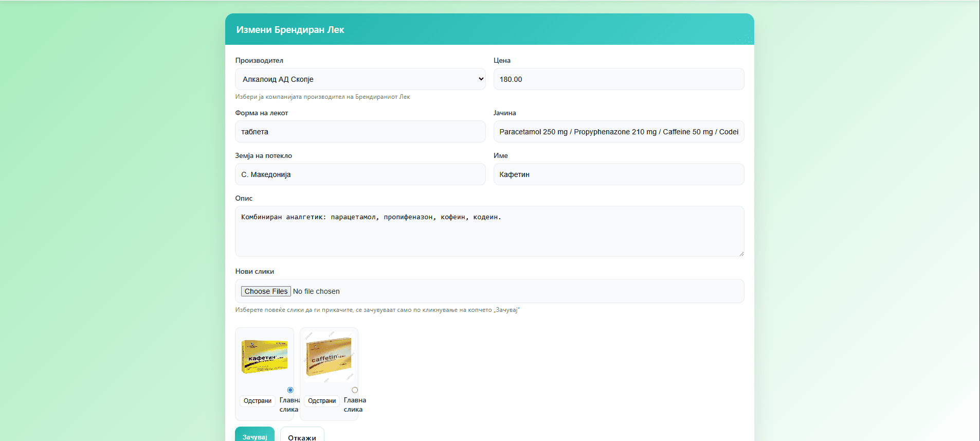The image size is (980, 441).
Task: Click Главна слика label of the gold image
Action: [354, 405]
